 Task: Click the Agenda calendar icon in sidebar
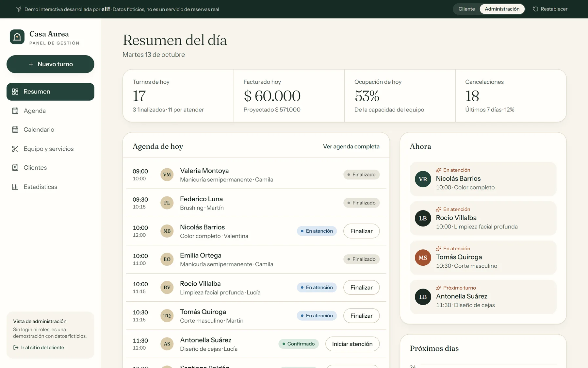tap(15, 111)
